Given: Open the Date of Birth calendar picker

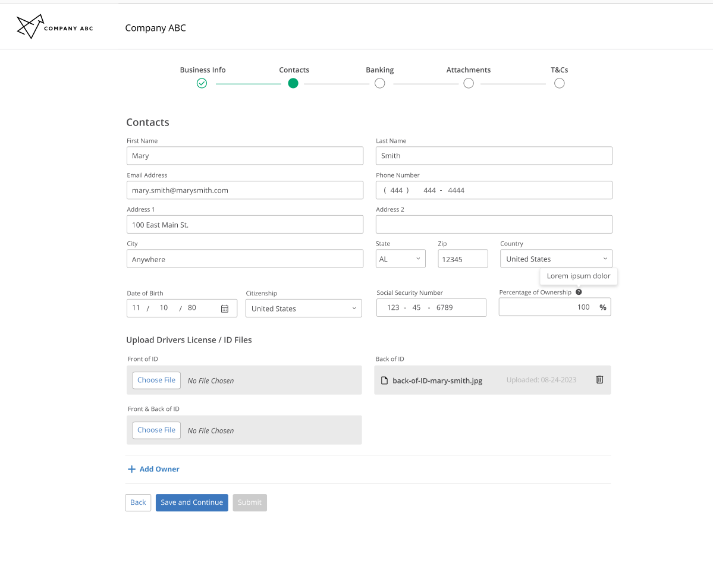Looking at the screenshot, I should (x=225, y=308).
